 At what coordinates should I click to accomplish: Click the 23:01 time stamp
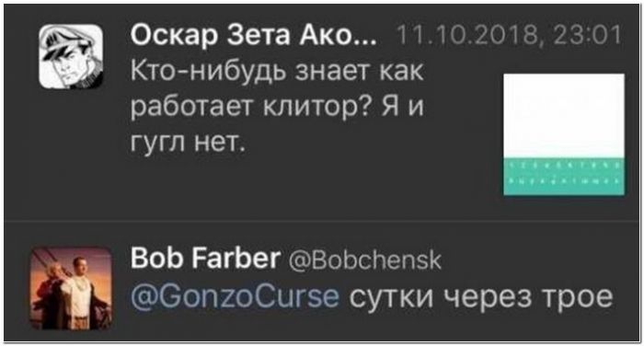pyautogui.click(x=587, y=35)
